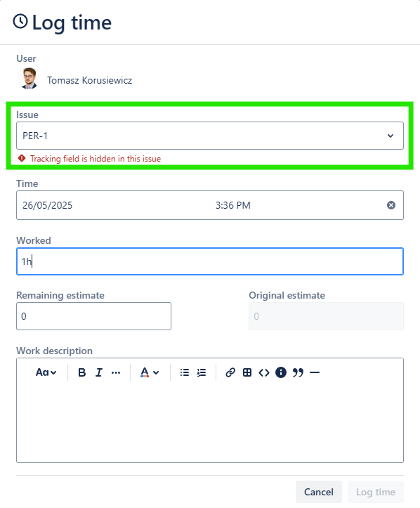Click the Cancel button
420x508 pixels.
click(319, 492)
